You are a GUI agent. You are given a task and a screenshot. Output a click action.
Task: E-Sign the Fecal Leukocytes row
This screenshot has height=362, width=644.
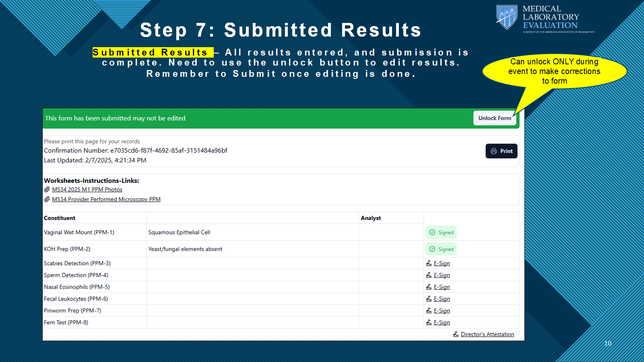(442, 299)
